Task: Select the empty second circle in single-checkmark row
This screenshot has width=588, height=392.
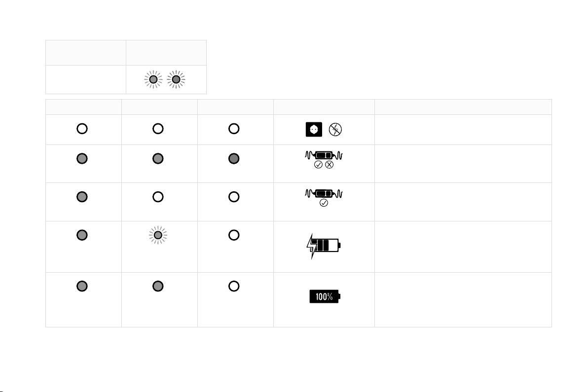Action: [x=158, y=197]
